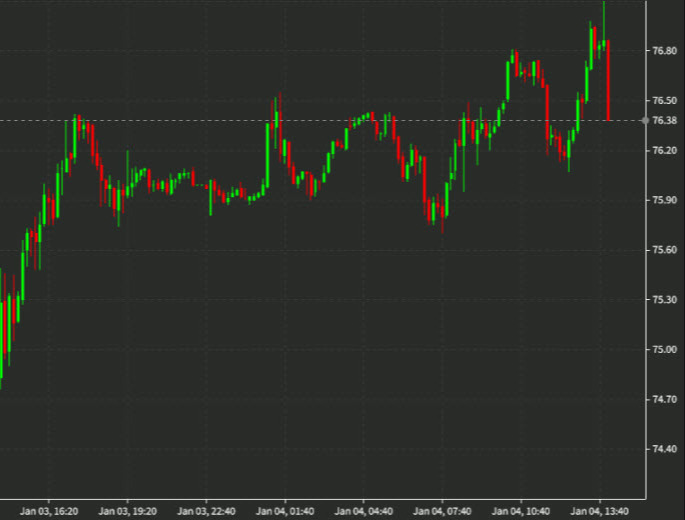Select the Jan 04, 04:40 time label

[364, 510]
